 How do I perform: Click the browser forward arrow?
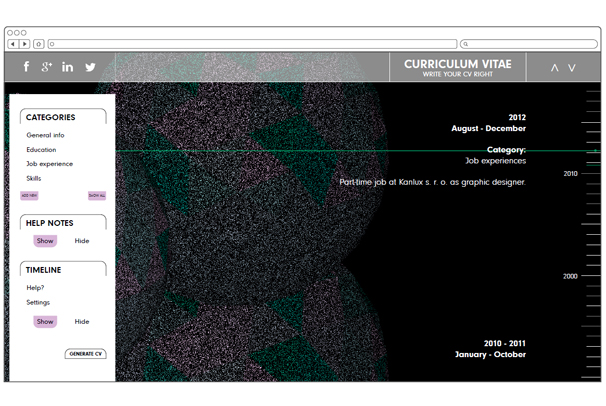tap(25, 44)
